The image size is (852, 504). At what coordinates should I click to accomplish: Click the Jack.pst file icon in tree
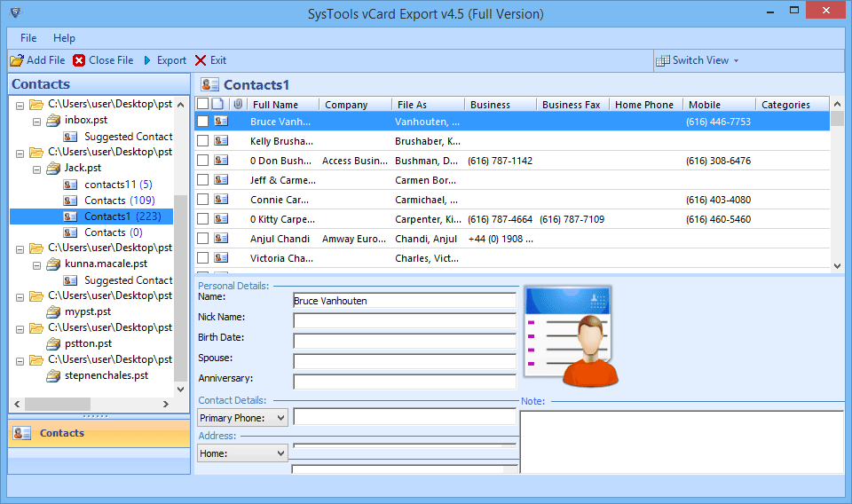click(x=53, y=168)
